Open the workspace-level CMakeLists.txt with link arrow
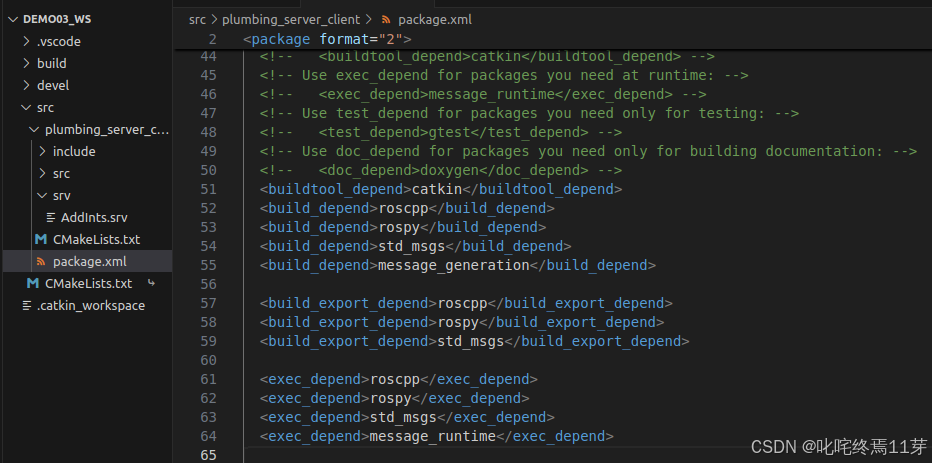 coord(89,284)
